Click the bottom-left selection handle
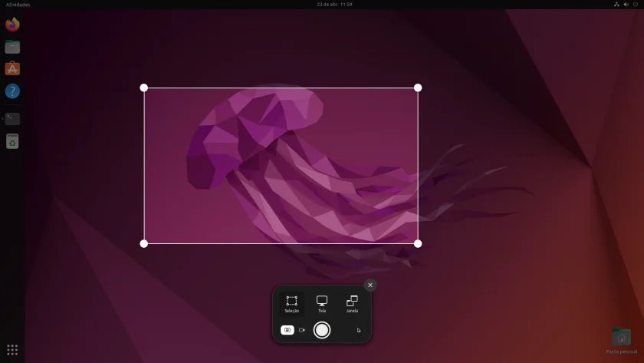Image resolution: width=644 pixels, height=363 pixels. pyautogui.click(x=144, y=244)
